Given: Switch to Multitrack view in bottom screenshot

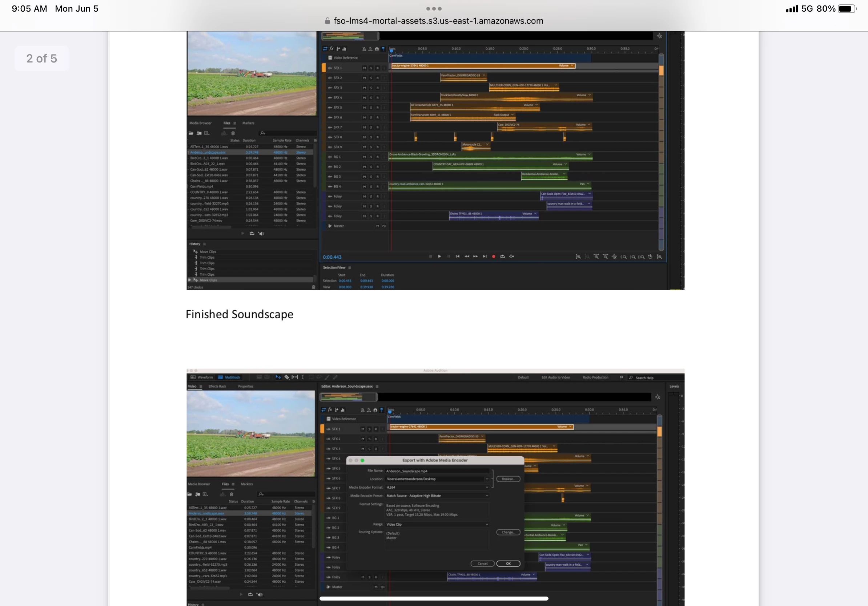Looking at the screenshot, I should point(229,377).
